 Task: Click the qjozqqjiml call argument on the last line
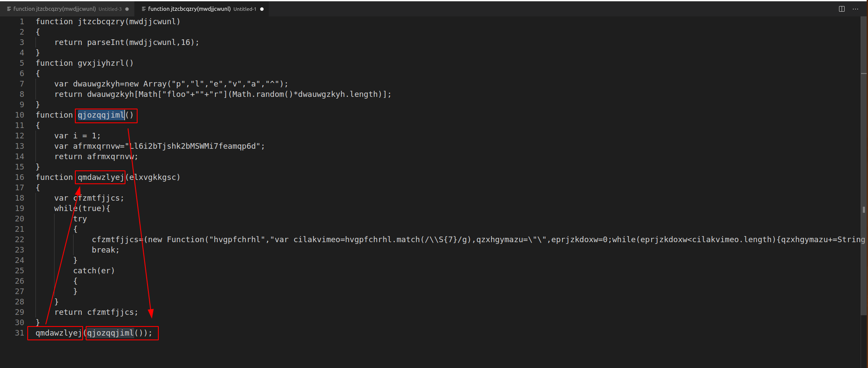pyautogui.click(x=110, y=333)
